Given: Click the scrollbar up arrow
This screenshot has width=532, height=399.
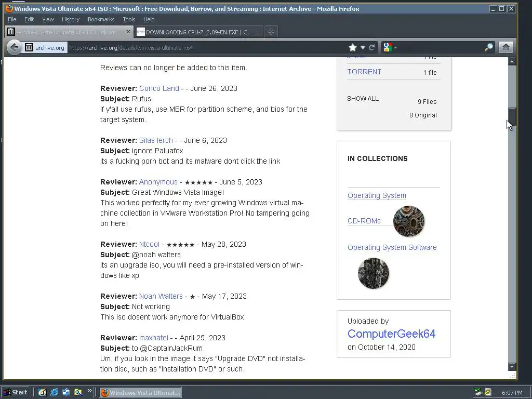Looking at the screenshot, I should tap(512, 61).
